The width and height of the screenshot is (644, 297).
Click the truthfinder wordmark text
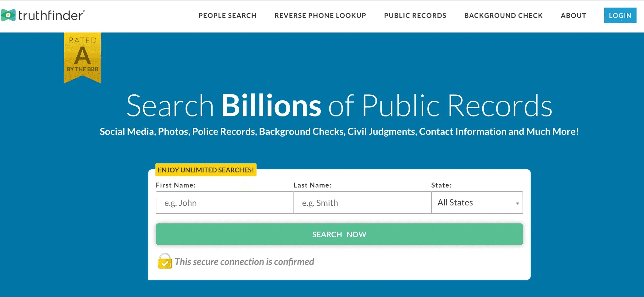51,15
